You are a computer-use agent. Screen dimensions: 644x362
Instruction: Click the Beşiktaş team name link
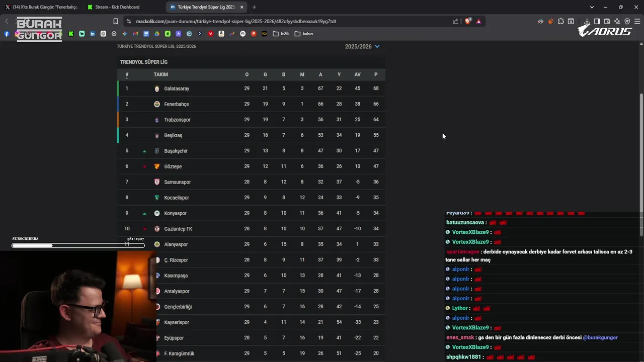pos(173,135)
